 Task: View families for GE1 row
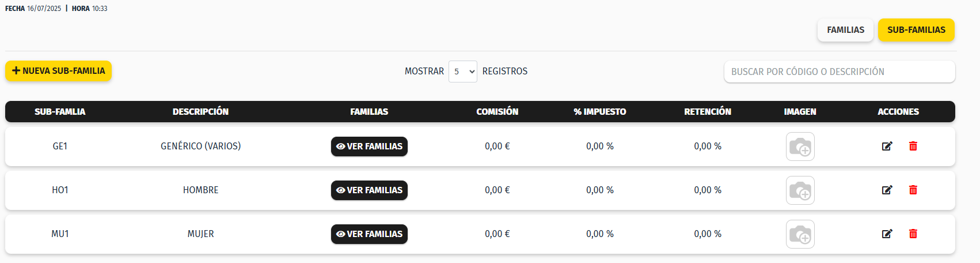(369, 146)
